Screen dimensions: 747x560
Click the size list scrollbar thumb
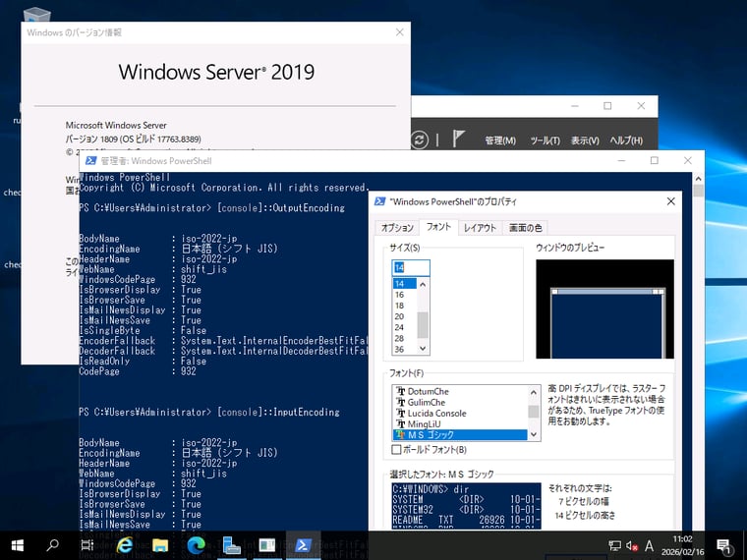(423, 325)
